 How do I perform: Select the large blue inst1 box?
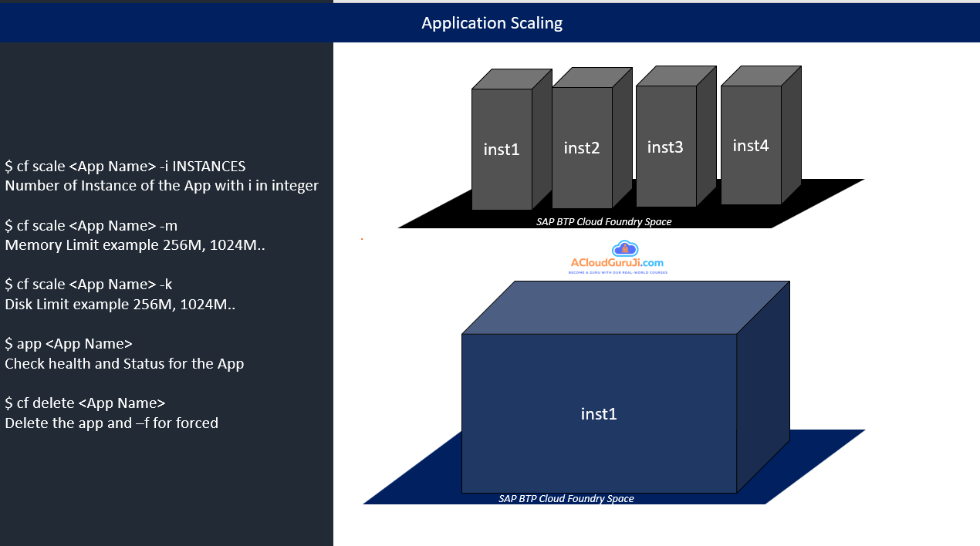click(x=599, y=413)
